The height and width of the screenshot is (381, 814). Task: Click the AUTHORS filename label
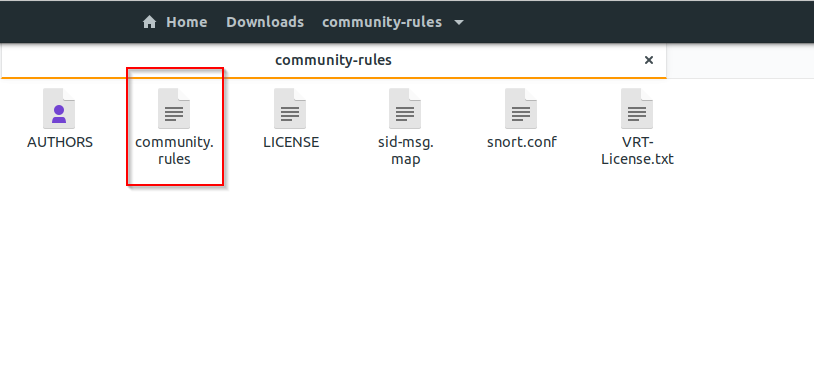pyautogui.click(x=60, y=142)
